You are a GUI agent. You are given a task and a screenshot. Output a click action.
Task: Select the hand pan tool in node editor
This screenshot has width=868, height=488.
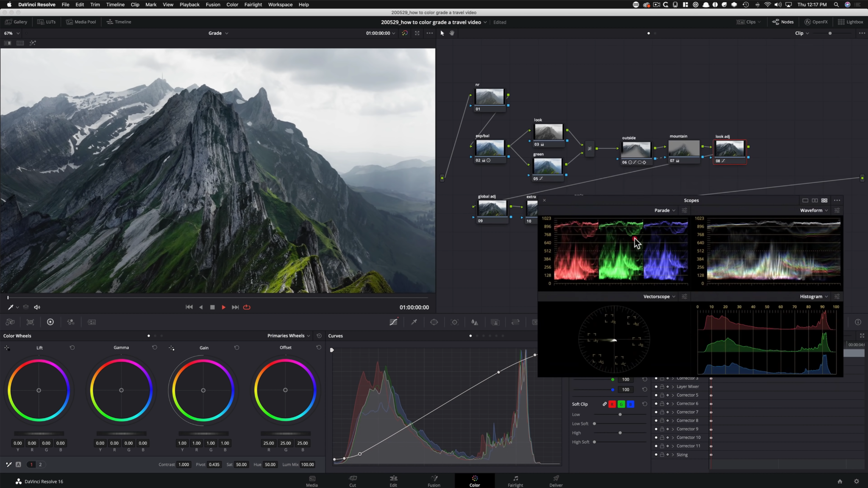(452, 33)
